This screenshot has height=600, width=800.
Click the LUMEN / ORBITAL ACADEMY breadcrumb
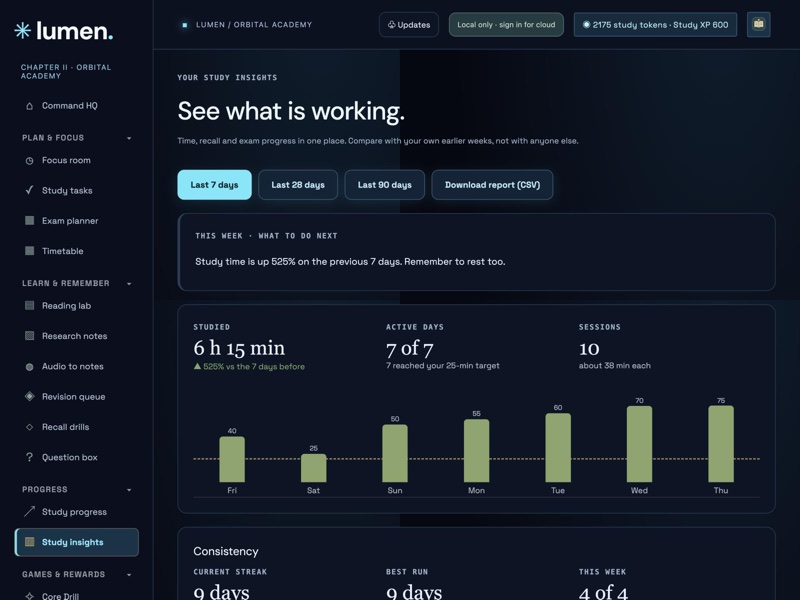click(254, 24)
